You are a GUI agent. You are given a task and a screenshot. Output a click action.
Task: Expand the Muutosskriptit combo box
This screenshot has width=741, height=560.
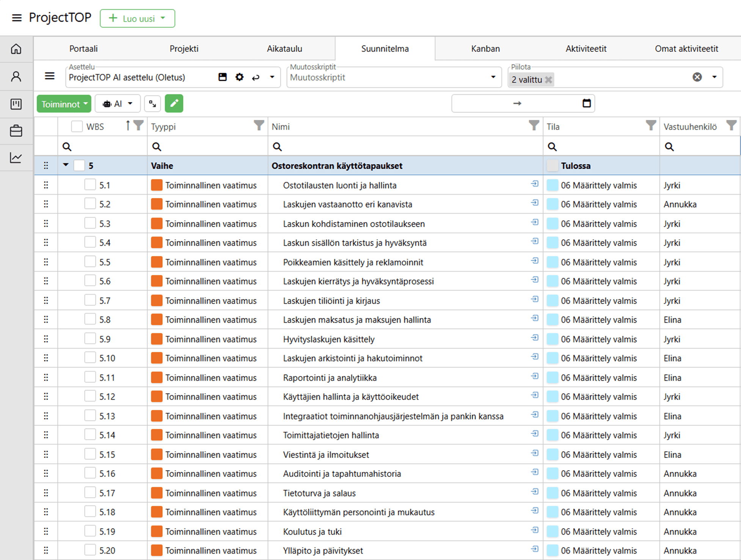493,77
